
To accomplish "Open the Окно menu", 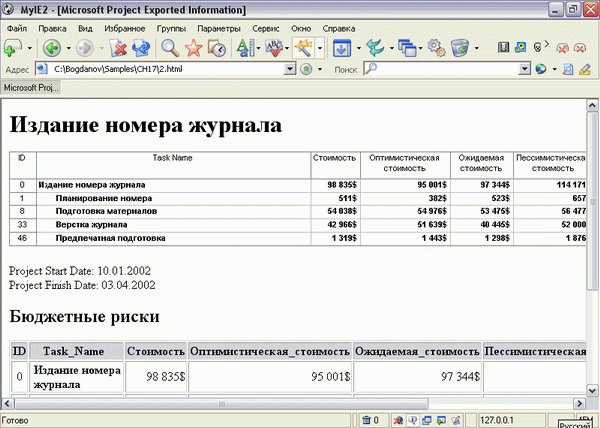I will [301, 29].
